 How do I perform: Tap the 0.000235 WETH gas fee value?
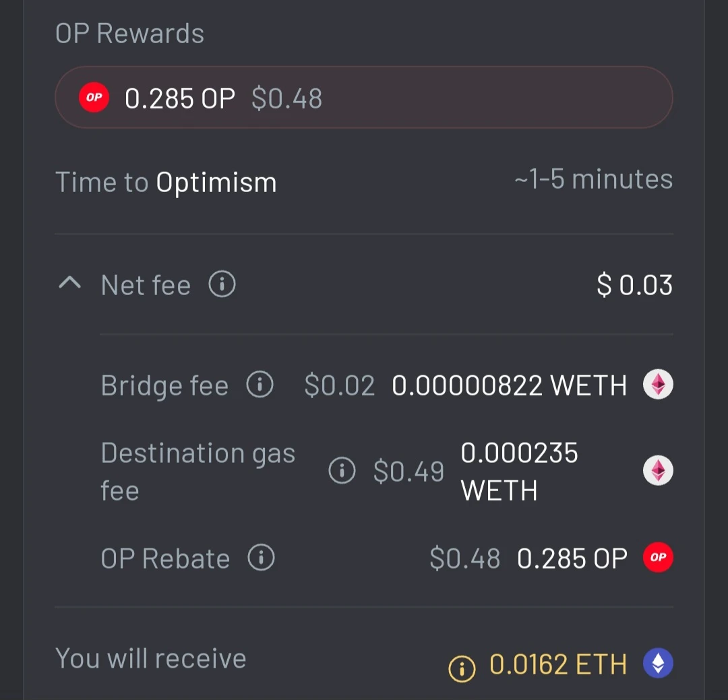[520, 471]
